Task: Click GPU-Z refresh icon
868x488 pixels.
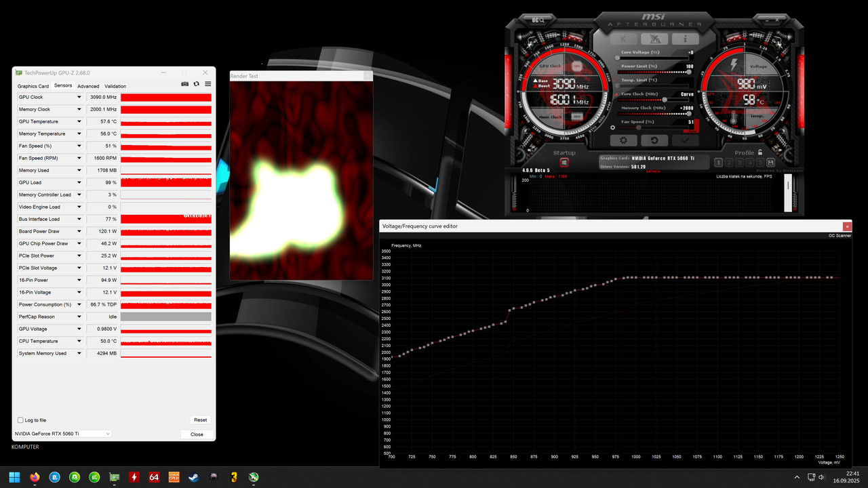Action: pyautogui.click(x=197, y=84)
